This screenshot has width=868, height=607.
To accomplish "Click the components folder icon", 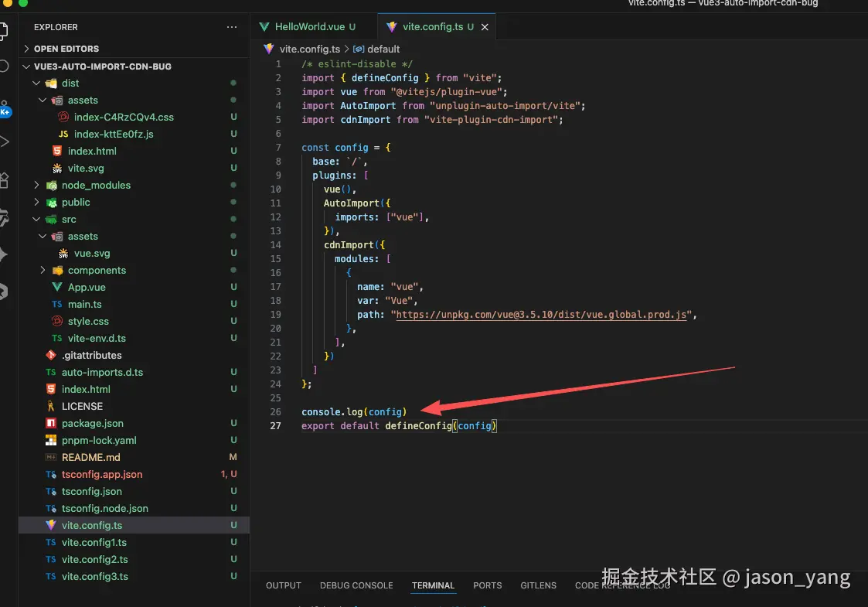I will click(57, 271).
